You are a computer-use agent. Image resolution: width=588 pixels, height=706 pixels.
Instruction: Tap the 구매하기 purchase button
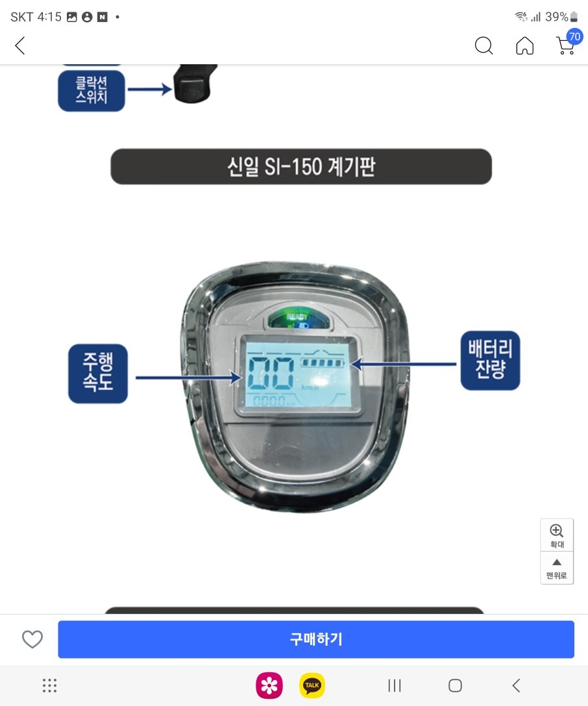316,639
